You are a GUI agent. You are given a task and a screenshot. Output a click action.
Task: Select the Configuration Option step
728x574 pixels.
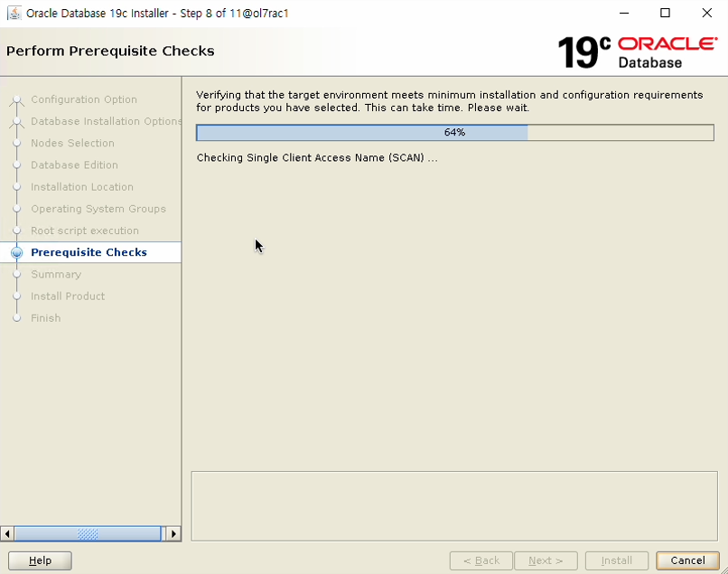pos(84,99)
